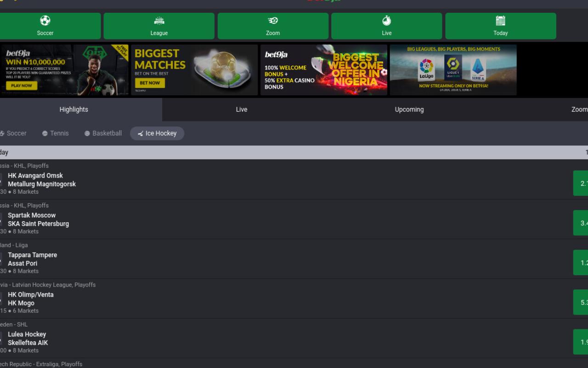The width and height of the screenshot is (588, 368).
Task: Filter highlights by Soccer
Action: click(x=13, y=133)
